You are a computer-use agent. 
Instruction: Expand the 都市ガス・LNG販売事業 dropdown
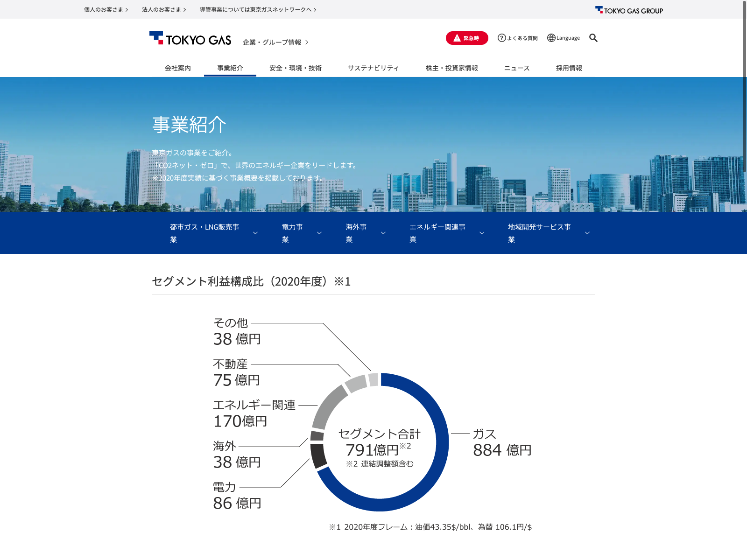(255, 233)
